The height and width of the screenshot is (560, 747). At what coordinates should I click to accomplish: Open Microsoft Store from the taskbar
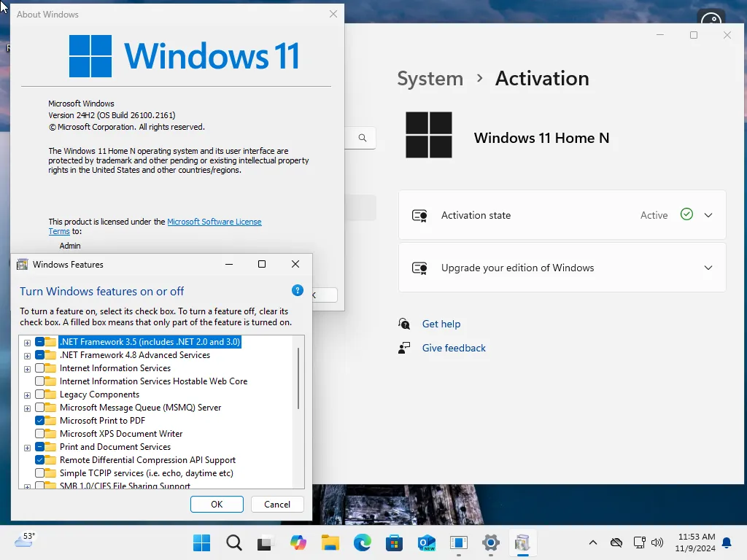395,542
